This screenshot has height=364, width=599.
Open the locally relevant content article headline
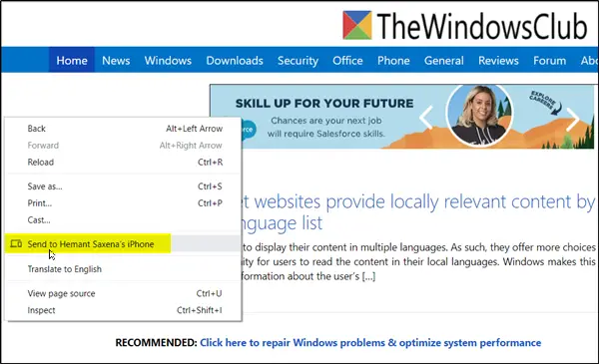(418, 212)
